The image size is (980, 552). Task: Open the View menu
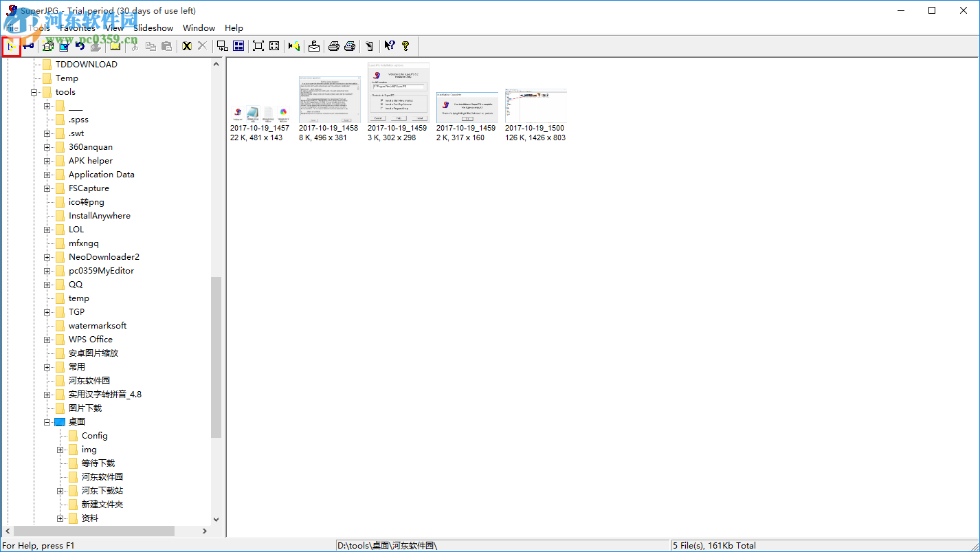point(115,28)
